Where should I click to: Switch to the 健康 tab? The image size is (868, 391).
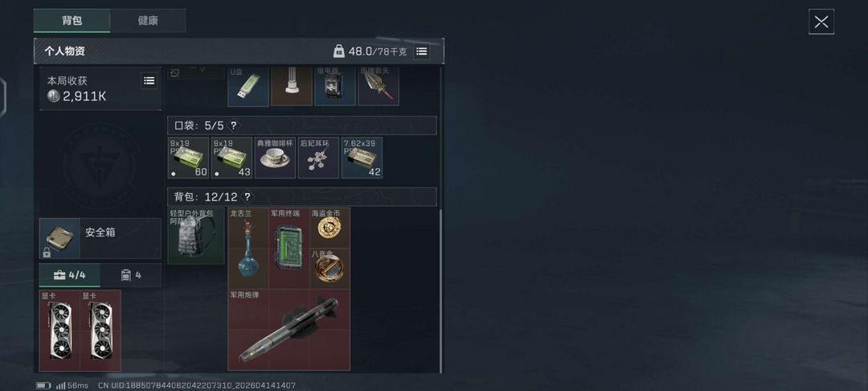148,20
